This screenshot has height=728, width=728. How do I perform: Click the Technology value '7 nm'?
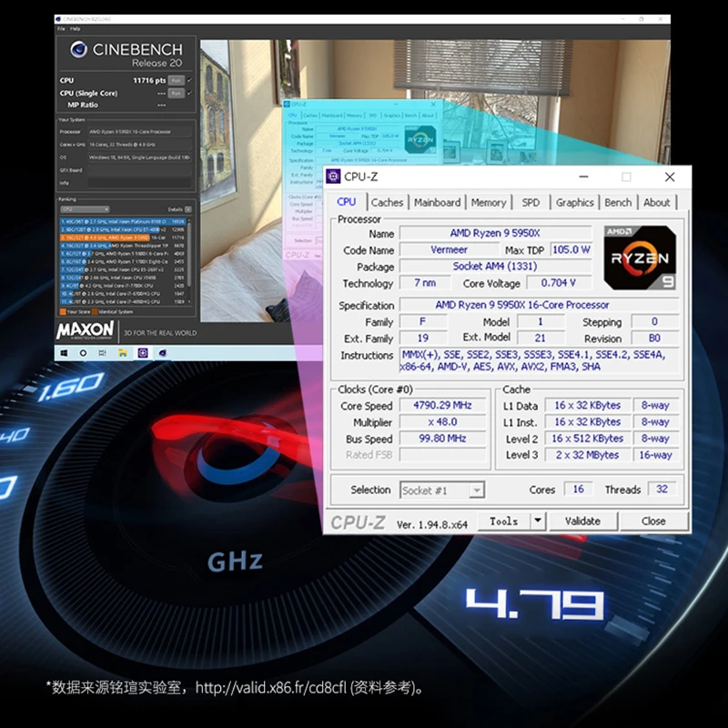[425, 283]
